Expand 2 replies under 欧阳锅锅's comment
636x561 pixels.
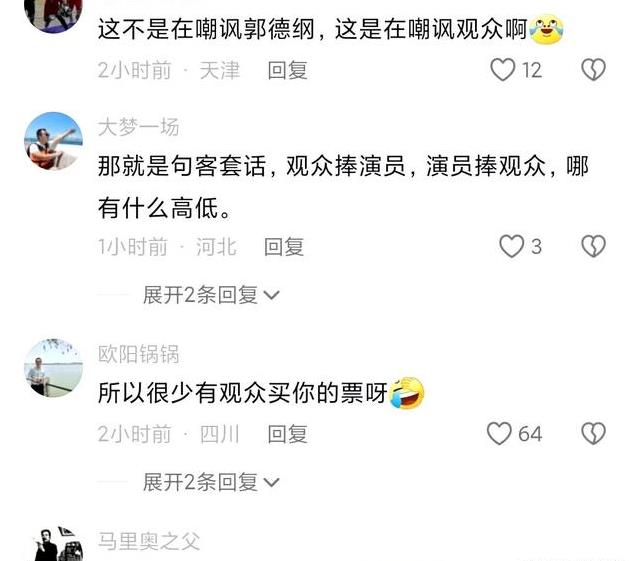211,482
